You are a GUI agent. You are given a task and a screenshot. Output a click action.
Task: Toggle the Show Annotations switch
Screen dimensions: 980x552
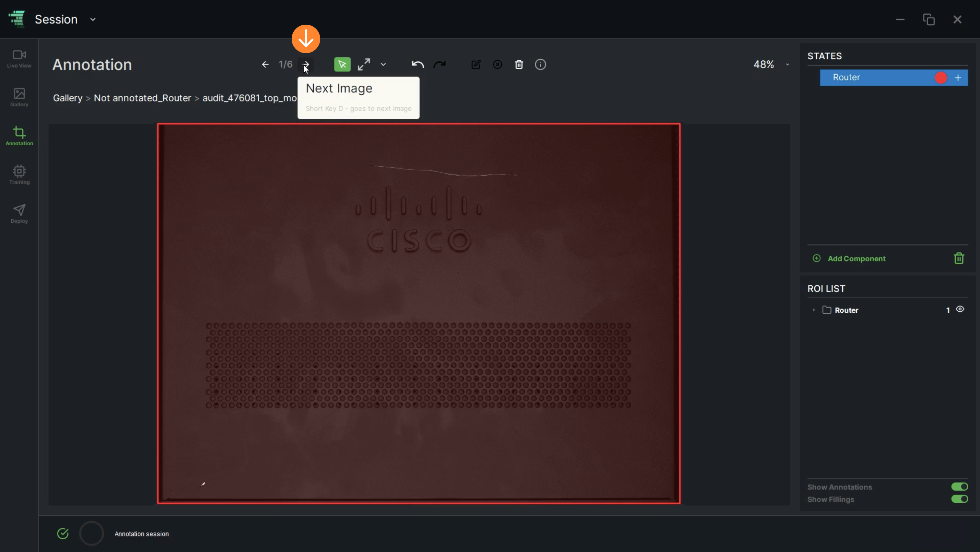click(x=960, y=487)
